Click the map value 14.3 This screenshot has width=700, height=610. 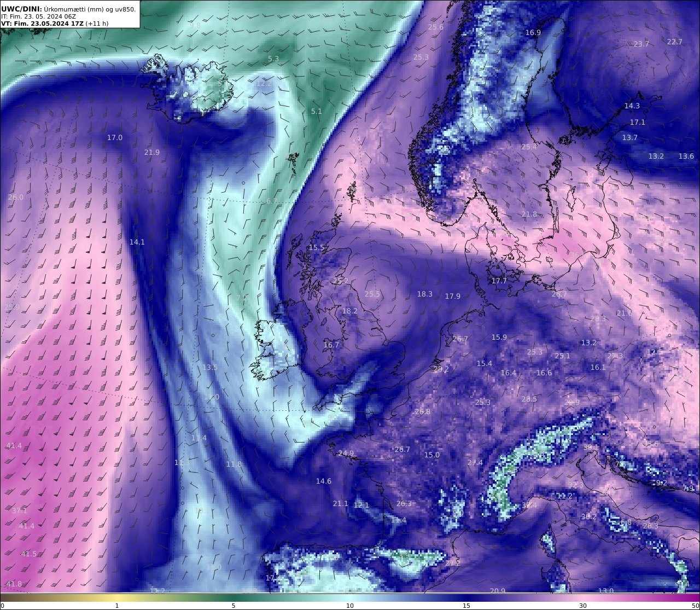click(x=632, y=106)
